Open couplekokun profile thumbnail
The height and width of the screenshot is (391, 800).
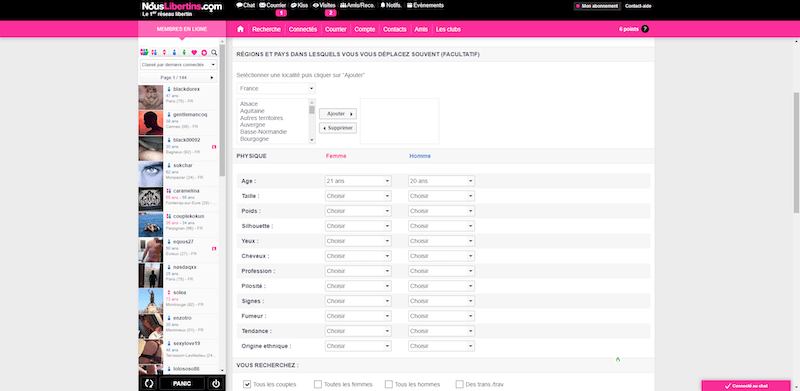151,225
